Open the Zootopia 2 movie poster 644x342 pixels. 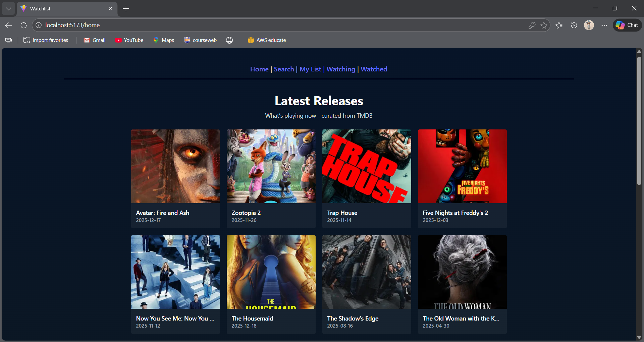[x=271, y=166]
